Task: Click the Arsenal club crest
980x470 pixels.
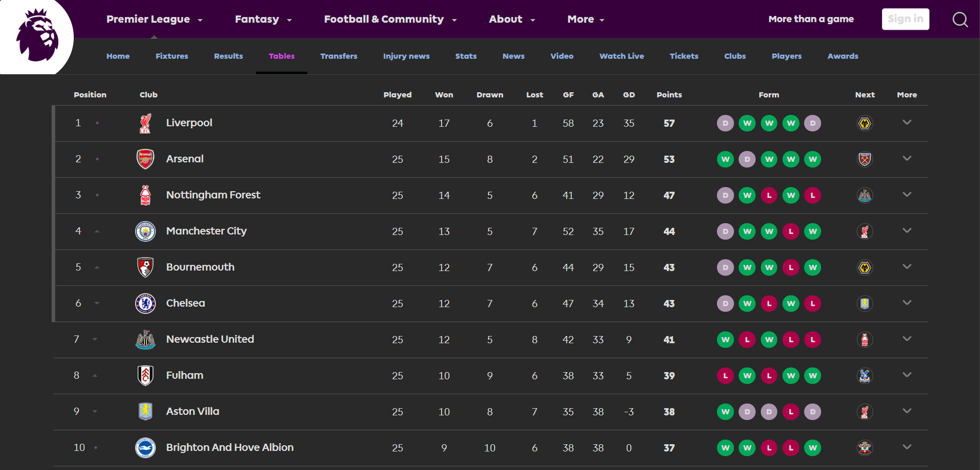Action: [146, 159]
